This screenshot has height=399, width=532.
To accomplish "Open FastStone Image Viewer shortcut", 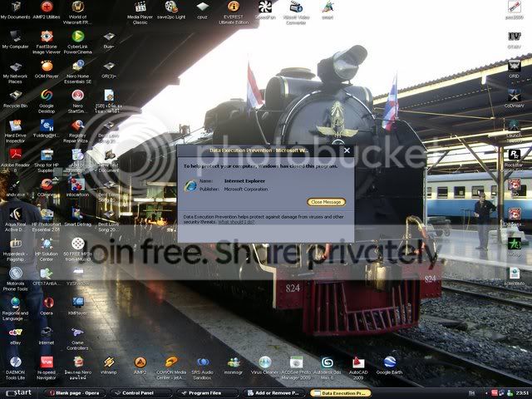I will (x=47, y=37).
